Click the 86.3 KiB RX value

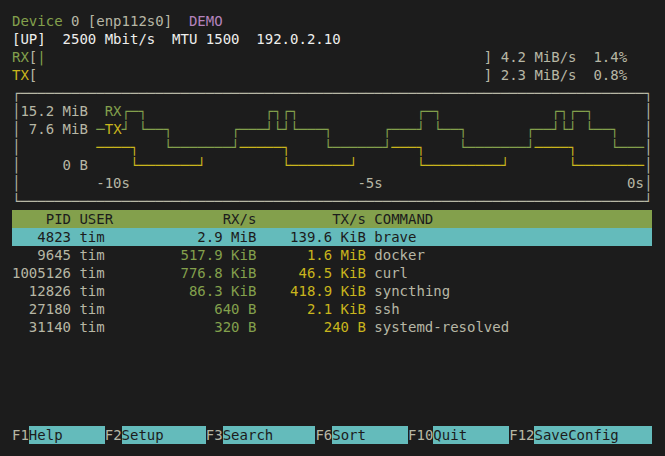pos(223,291)
